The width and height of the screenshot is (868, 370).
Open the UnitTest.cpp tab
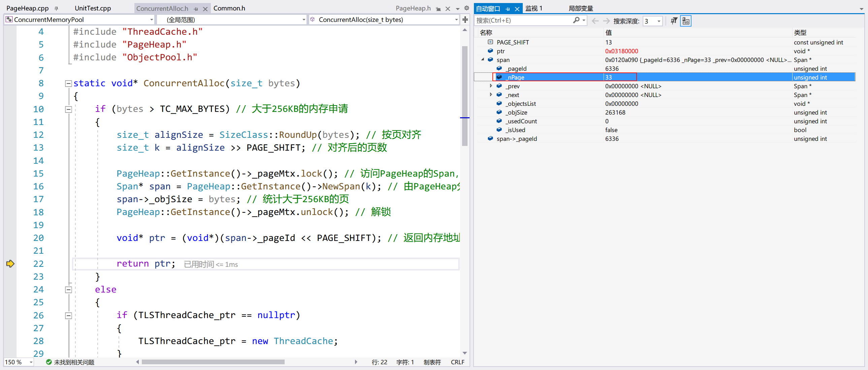click(93, 8)
